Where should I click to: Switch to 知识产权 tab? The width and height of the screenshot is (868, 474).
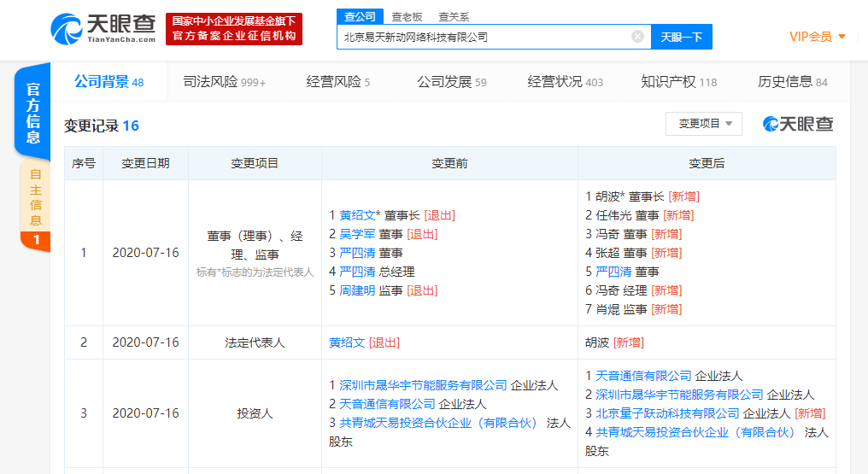pos(678,82)
